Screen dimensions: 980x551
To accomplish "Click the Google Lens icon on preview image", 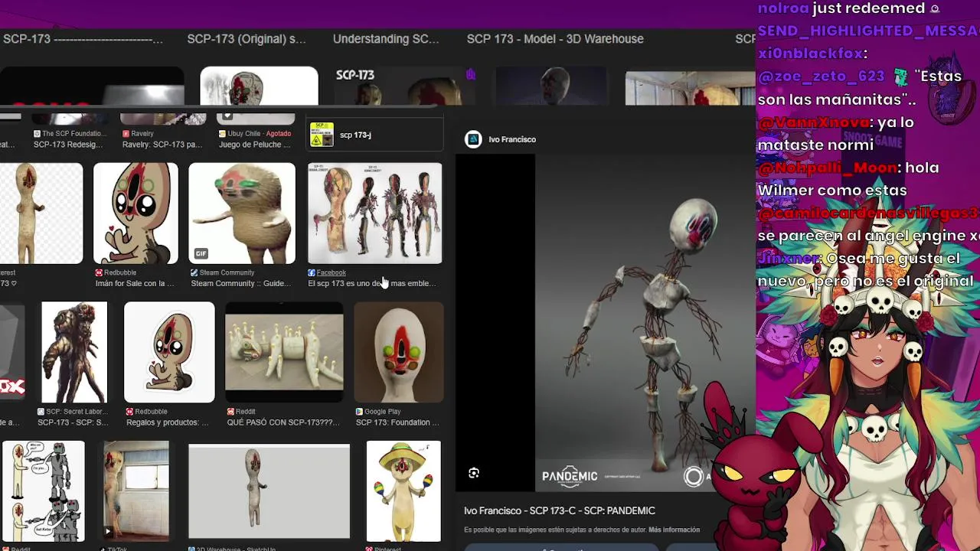I will click(474, 473).
